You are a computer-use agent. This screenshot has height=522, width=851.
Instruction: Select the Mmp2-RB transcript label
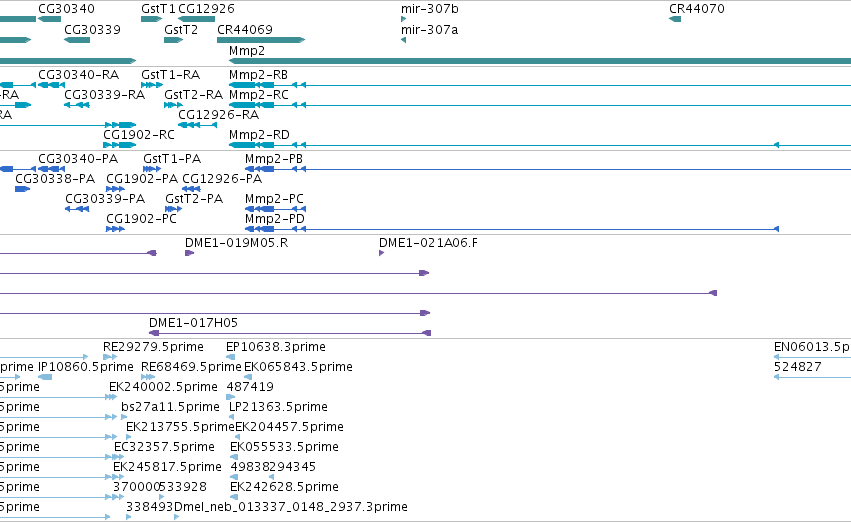tap(258, 74)
